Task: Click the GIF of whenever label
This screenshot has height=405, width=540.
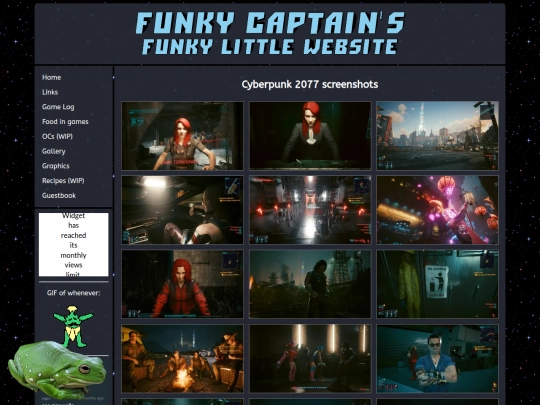Action: click(x=73, y=293)
